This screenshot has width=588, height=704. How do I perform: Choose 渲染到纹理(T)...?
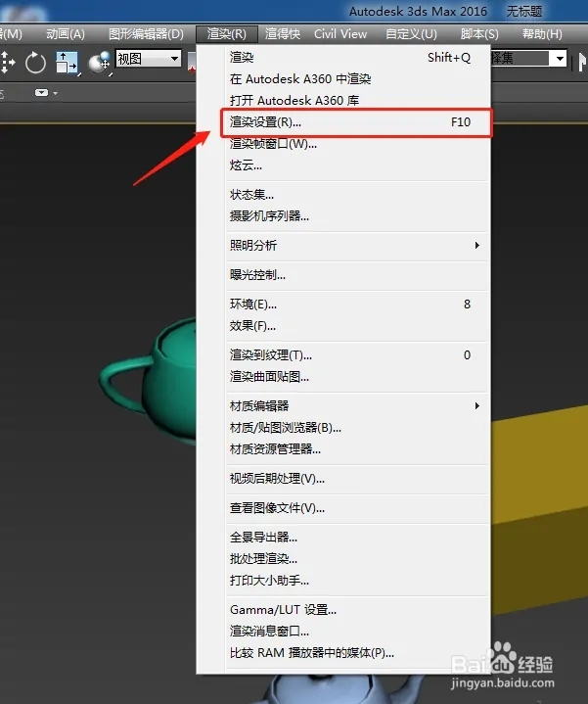pyautogui.click(x=357, y=355)
